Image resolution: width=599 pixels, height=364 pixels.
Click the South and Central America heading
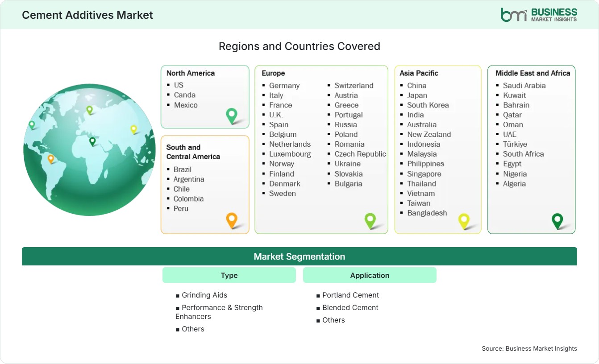[193, 152]
